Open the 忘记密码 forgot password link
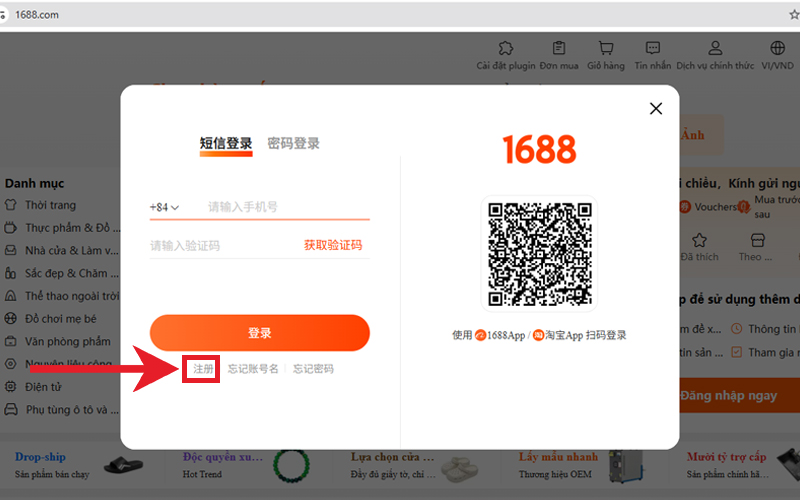The width and height of the screenshot is (800, 500). 313,369
